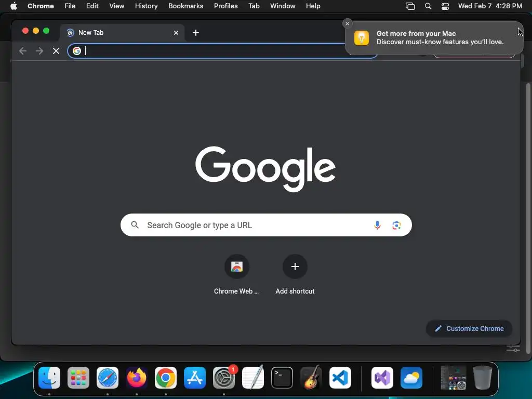Select the New Tab tab
Screen dimensions: 532x399
(x=122, y=33)
